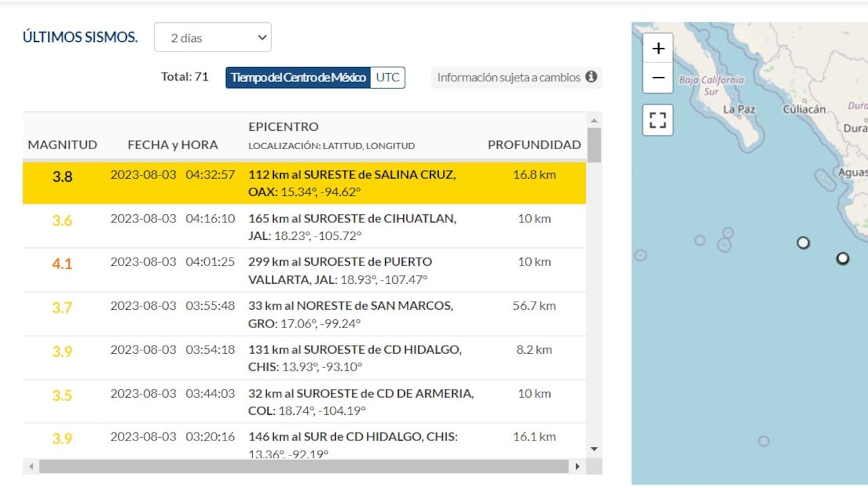The image size is (868, 488).
Task: Select Tiempo del Centro de México time mode
Action: pos(298,77)
